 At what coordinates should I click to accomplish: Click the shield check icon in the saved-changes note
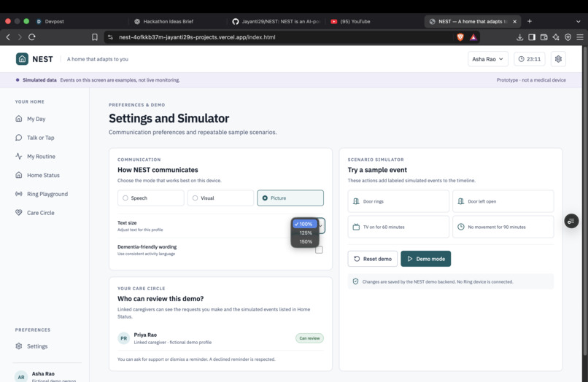point(355,281)
